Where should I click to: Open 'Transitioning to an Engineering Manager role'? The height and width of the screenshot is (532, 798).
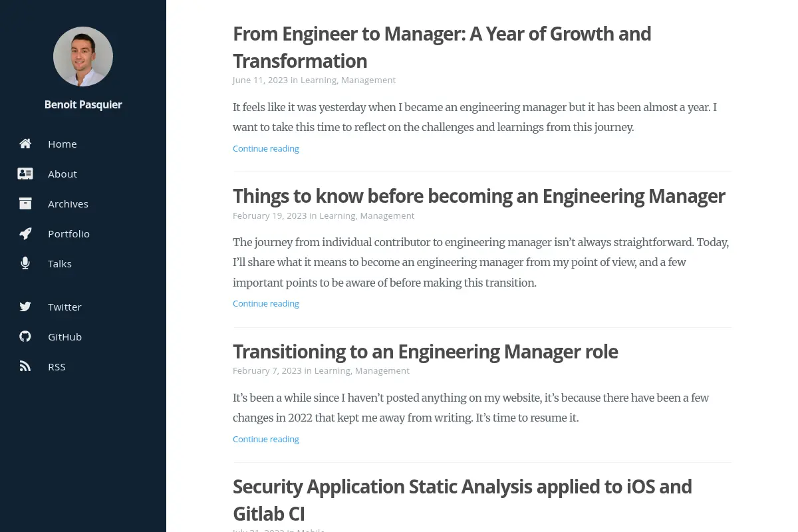coord(426,351)
